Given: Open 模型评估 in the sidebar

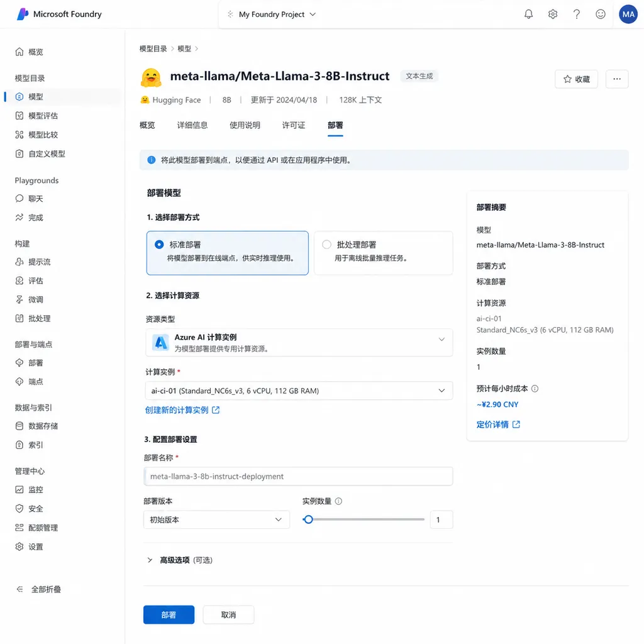Looking at the screenshot, I should pyautogui.click(x=36, y=116).
